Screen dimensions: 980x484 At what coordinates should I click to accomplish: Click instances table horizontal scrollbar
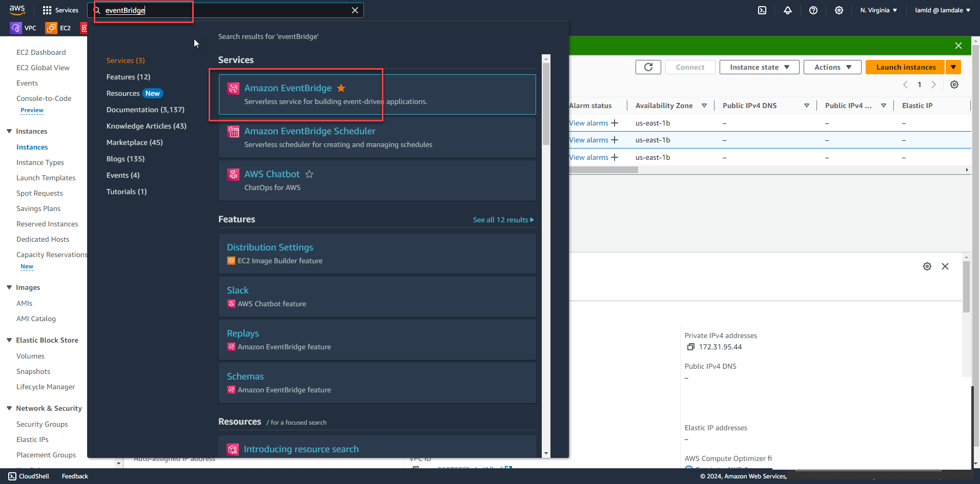pyautogui.click(x=603, y=170)
